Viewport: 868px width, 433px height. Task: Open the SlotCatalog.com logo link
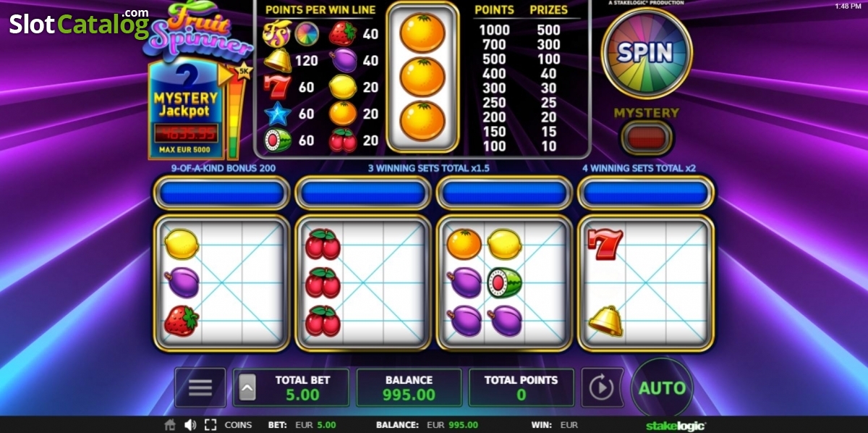point(80,23)
